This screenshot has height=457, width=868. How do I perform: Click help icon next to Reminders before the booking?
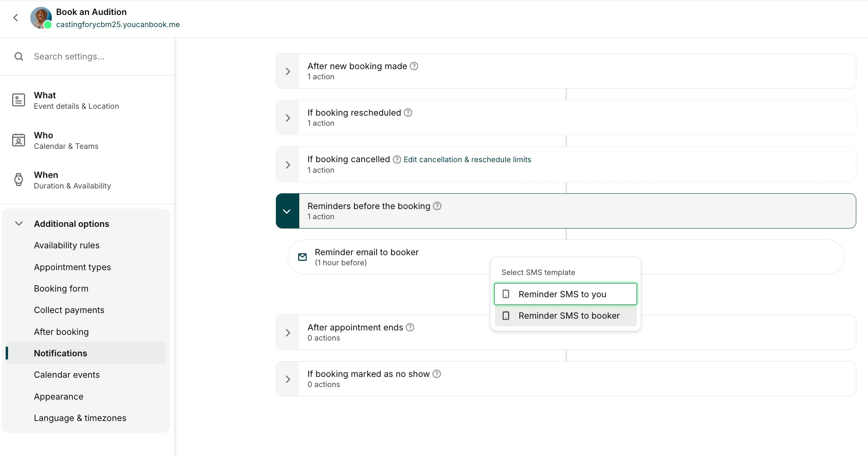click(437, 206)
